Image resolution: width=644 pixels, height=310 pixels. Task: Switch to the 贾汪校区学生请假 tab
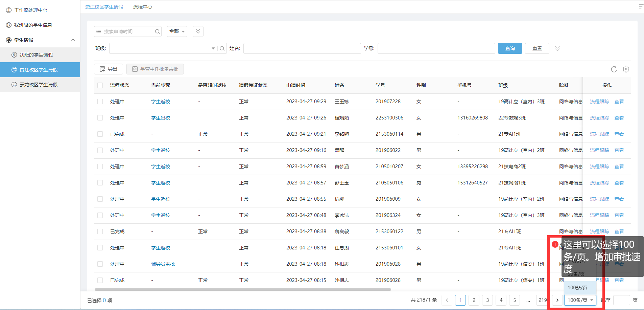[x=104, y=7]
